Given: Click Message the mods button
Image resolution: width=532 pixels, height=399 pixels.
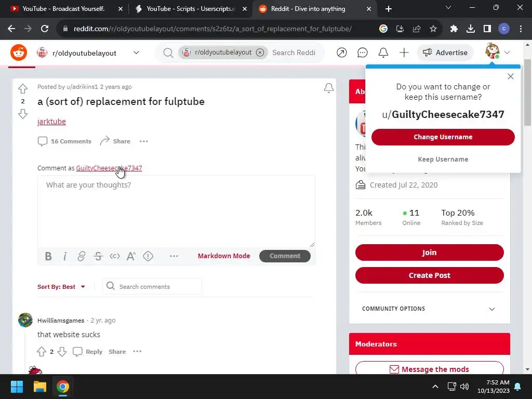Looking at the screenshot, I should 429,369.
